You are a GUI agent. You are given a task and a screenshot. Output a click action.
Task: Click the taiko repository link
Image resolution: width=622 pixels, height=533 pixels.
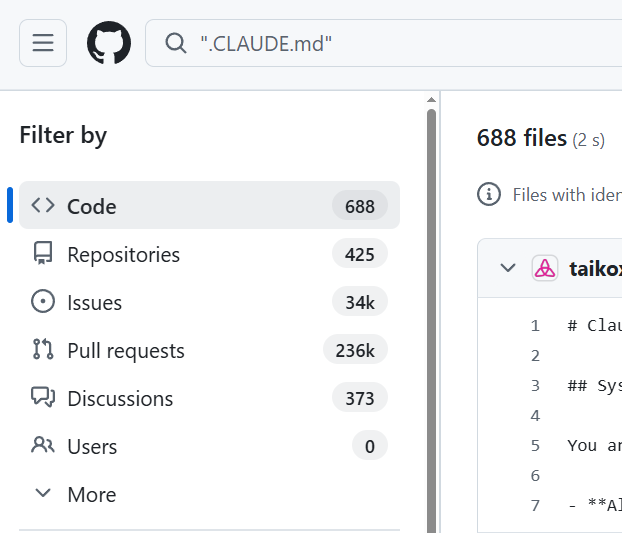click(595, 268)
